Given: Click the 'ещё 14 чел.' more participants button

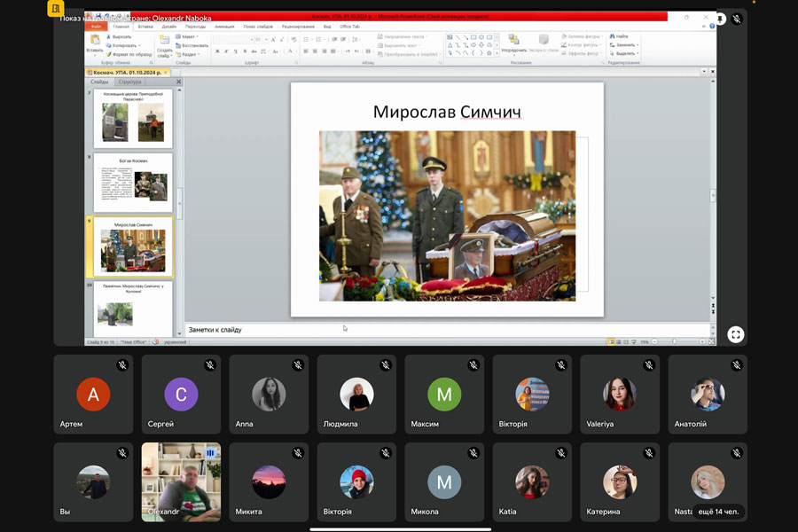Looking at the screenshot, I should [717, 512].
